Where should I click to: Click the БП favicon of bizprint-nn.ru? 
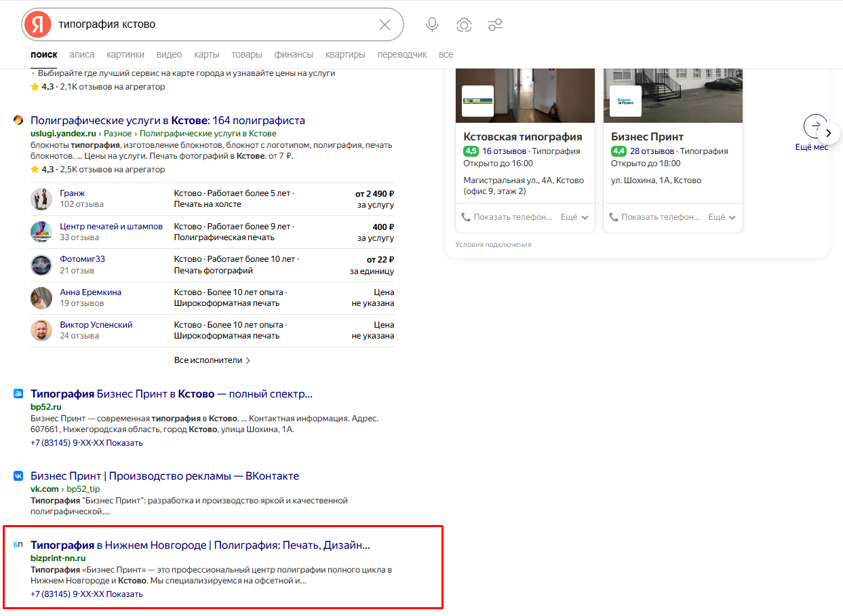[x=18, y=545]
